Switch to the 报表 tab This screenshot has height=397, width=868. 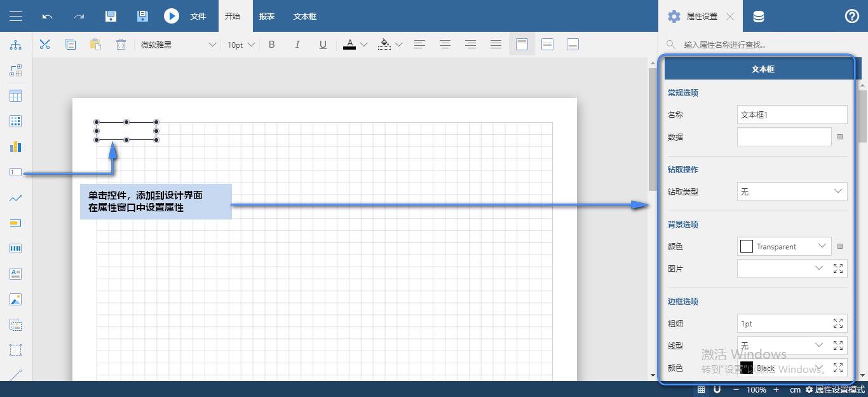(x=267, y=16)
